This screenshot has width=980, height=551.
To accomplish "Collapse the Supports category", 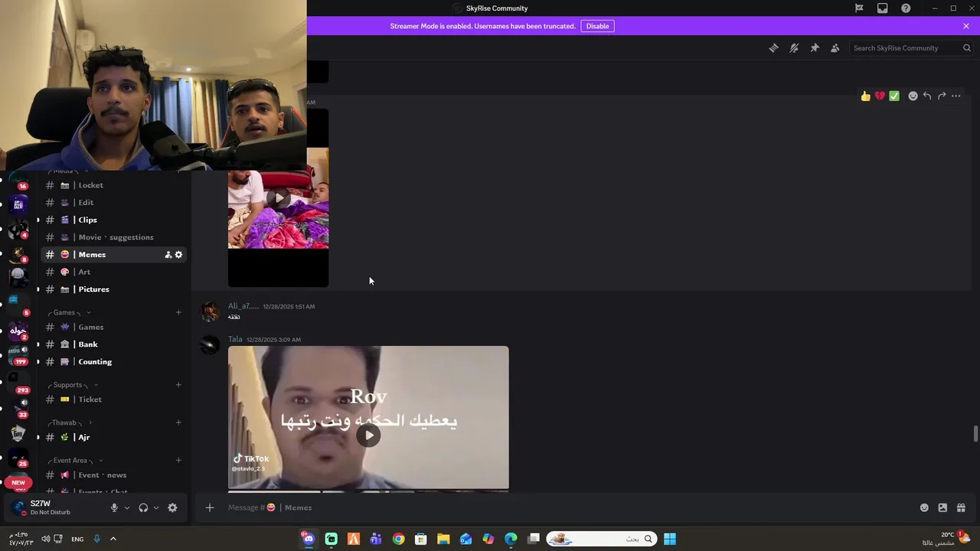I will tap(73, 385).
